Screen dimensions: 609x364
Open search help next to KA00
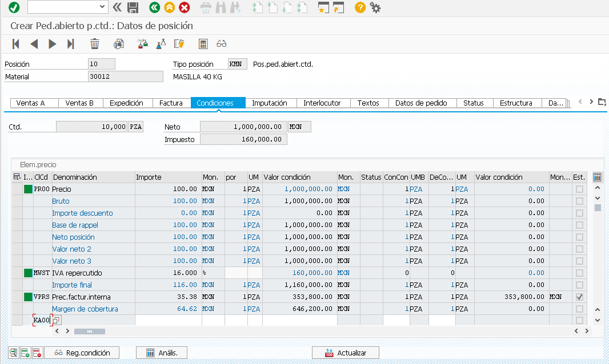57,321
